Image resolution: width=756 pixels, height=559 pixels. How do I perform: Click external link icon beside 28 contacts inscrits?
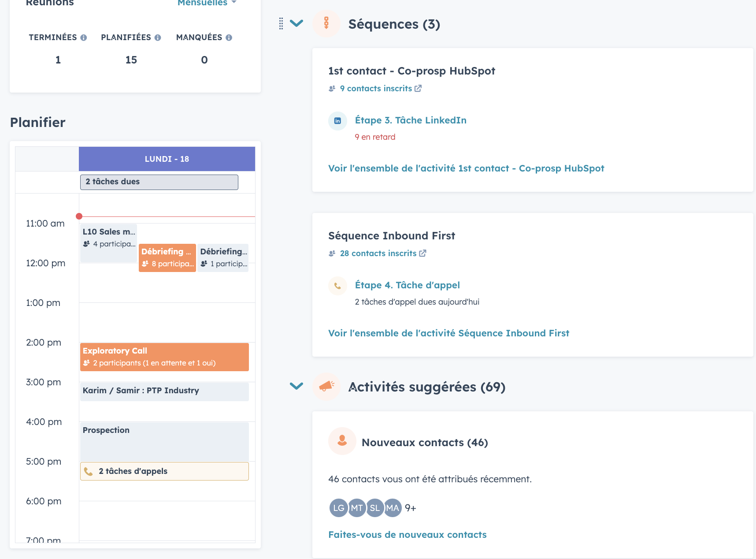pos(422,253)
